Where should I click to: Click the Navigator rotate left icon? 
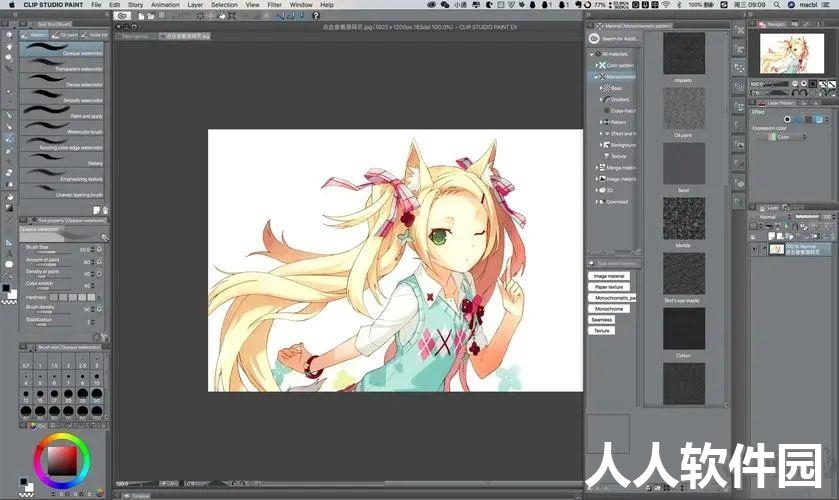(795, 93)
